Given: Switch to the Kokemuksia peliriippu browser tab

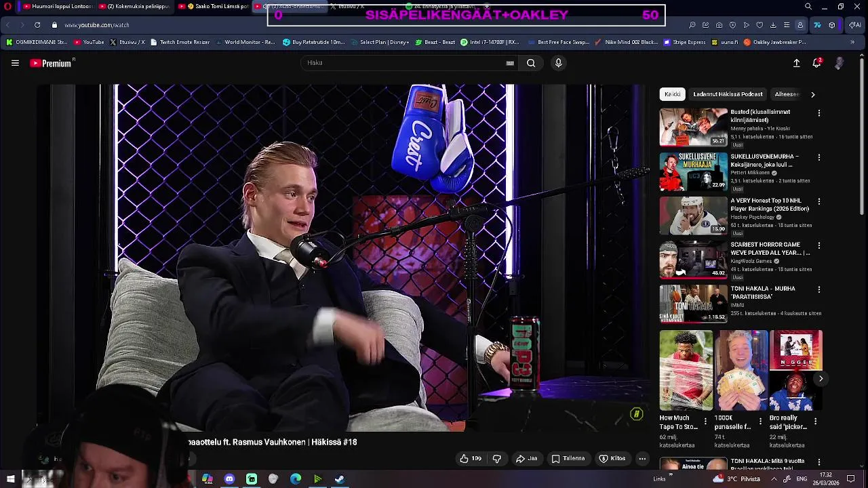Looking at the screenshot, I should coord(135,7).
